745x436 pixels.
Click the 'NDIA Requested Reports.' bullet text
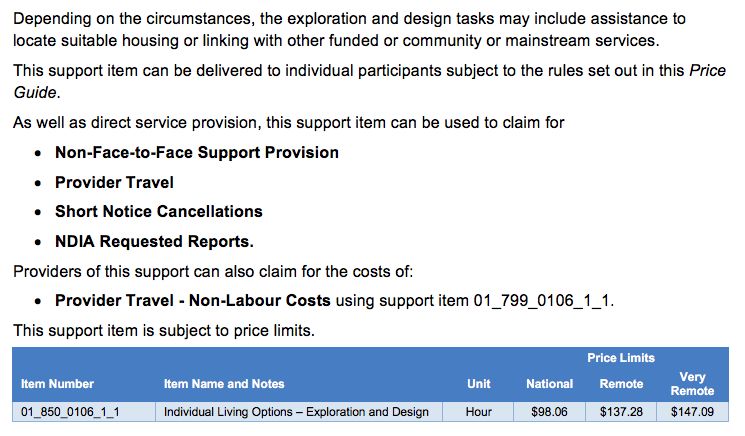pos(154,241)
